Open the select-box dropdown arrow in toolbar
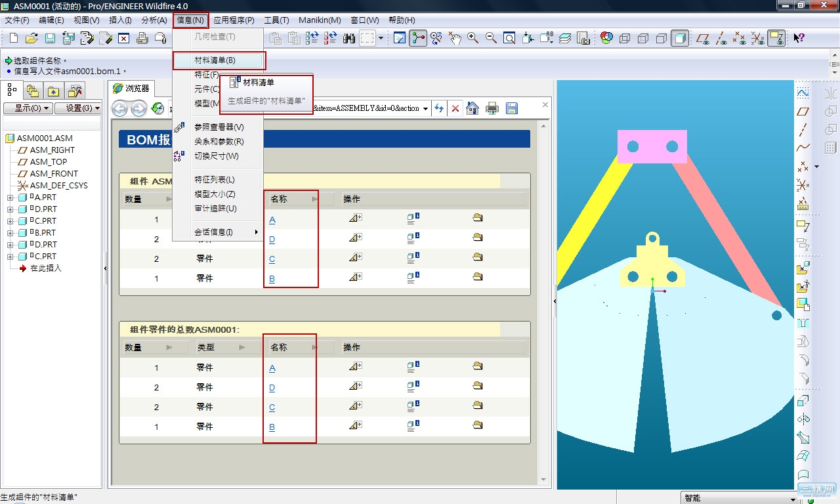Screen dimensions: 840x504 coord(381,38)
